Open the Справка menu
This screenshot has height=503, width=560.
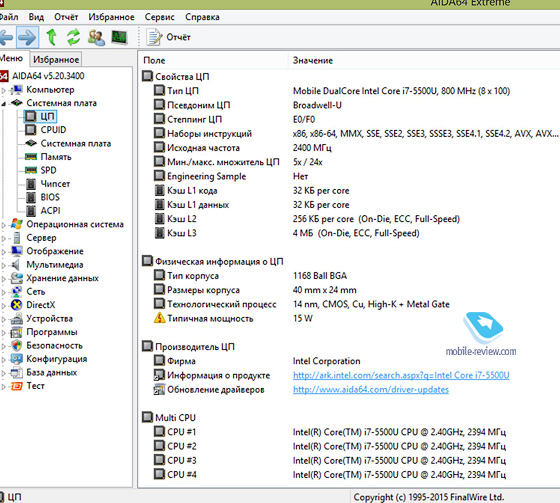pyautogui.click(x=202, y=17)
